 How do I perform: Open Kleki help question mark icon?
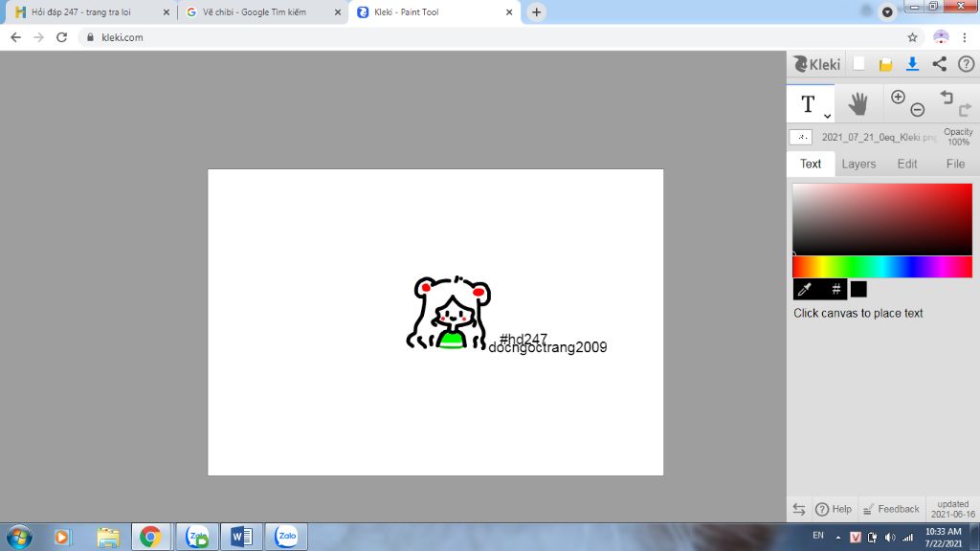[967, 64]
